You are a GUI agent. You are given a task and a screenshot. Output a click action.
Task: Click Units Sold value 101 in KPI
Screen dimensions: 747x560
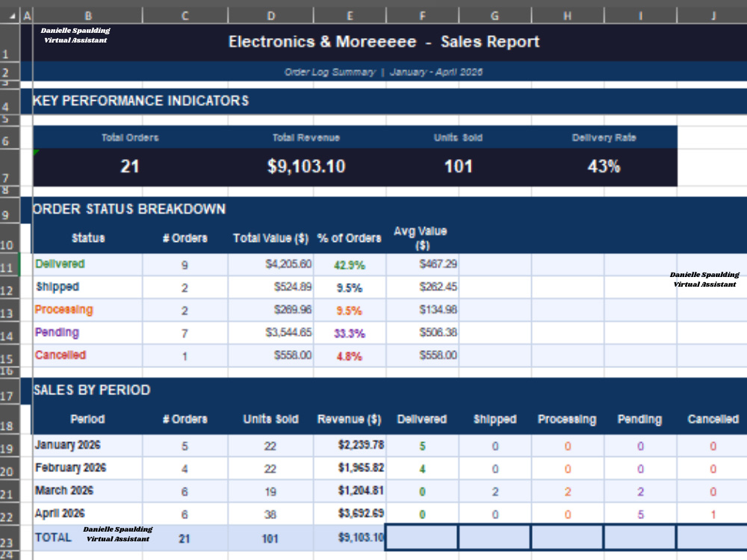(459, 167)
